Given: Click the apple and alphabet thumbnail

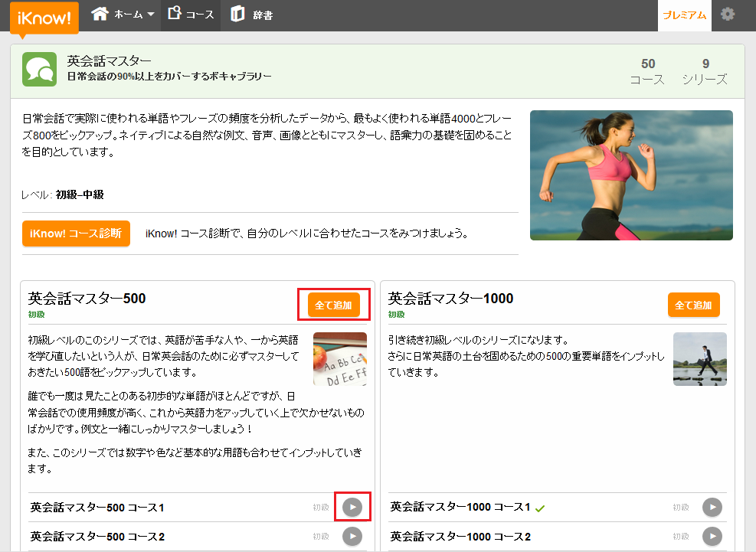Looking at the screenshot, I should click(340, 359).
